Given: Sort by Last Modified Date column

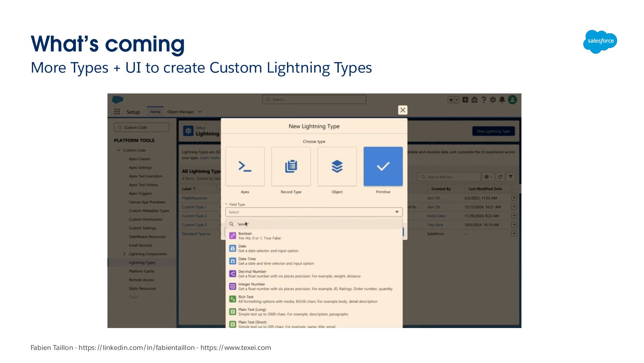Looking at the screenshot, I should (x=485, y=189).
